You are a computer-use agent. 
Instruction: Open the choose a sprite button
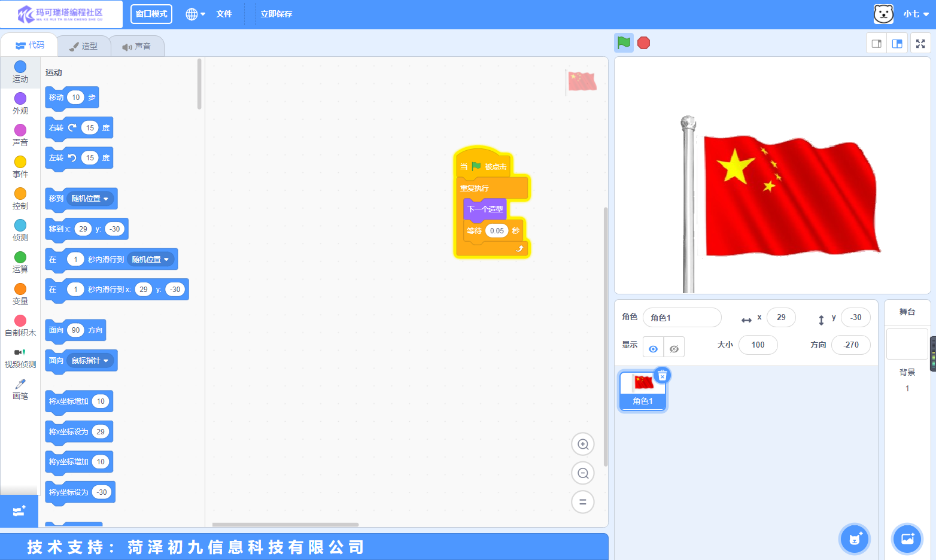(855, 538)
